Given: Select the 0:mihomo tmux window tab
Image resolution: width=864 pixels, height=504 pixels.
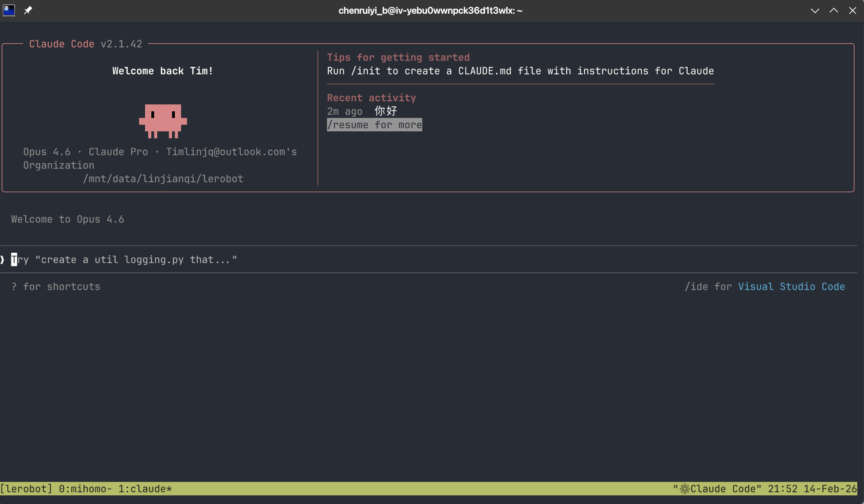Looking at the screenshot, I should click(x=85, y=489).
